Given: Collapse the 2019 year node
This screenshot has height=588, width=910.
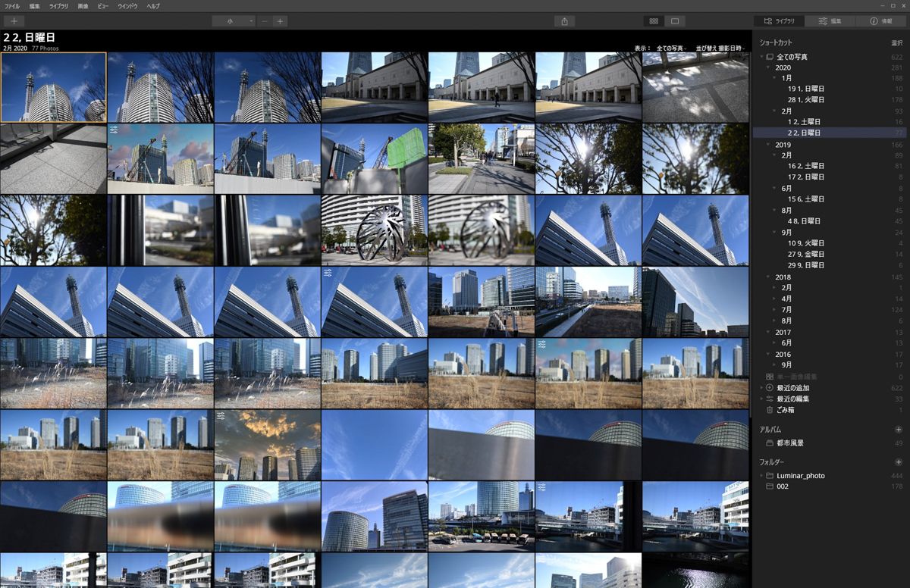Looking at the screenshot, I should (x=767, y=144).
